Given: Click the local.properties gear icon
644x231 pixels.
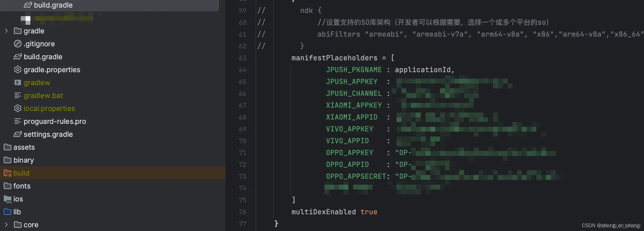Looking at the screenshot, I should [18, 108].
